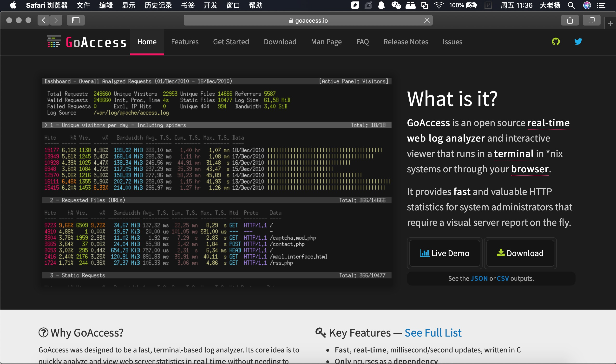The image size is (616, 364).
Task: Open the Notification Center list icon
Action: click(601, 5)
